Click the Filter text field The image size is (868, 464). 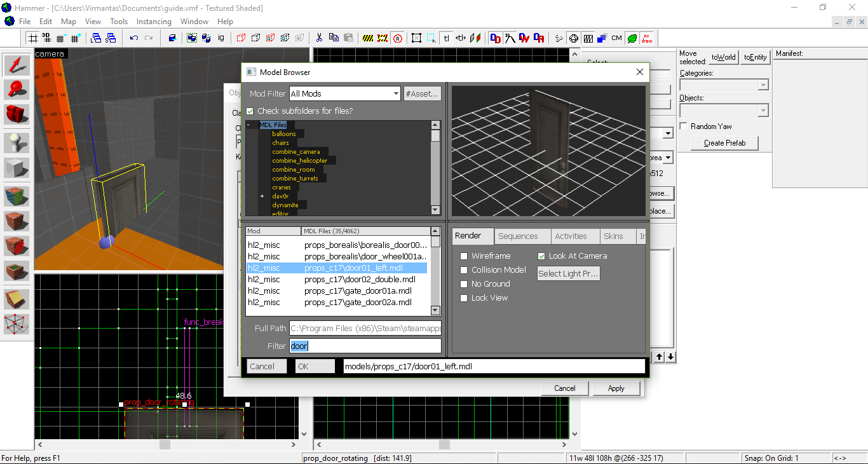pos(365,346)
